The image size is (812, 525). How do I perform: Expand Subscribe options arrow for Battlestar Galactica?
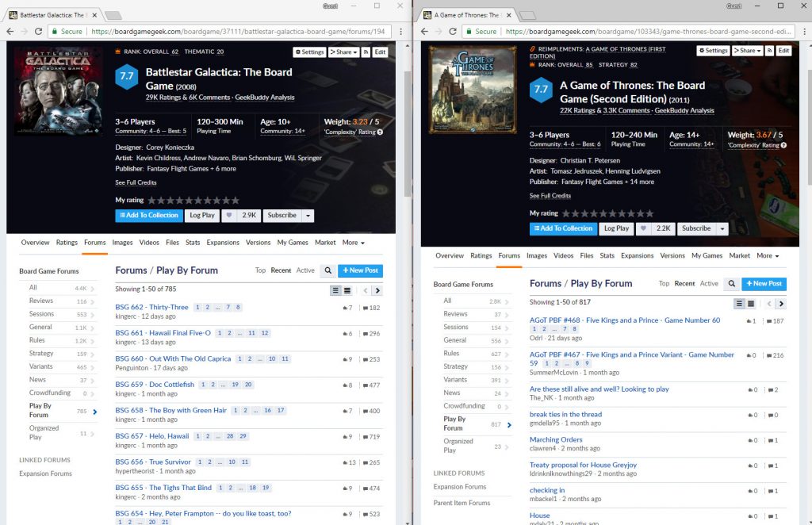tap(308, 216)
